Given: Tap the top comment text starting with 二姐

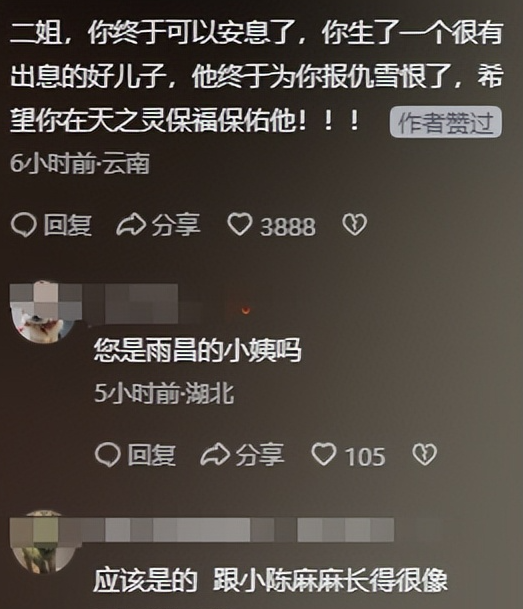Looking at the screenshot, I should (256, 77).
